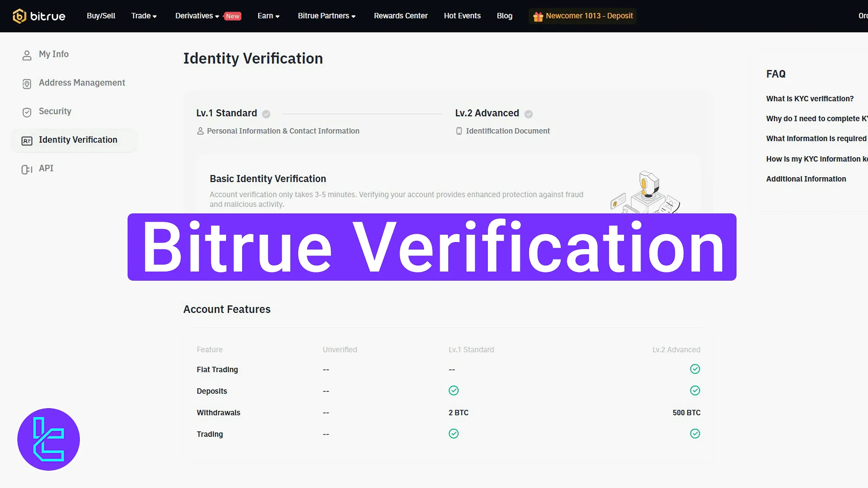The image size is (868, 488).
Task: Click Lv.2 Advanced status check icon
Action: (x=528, y=114)
